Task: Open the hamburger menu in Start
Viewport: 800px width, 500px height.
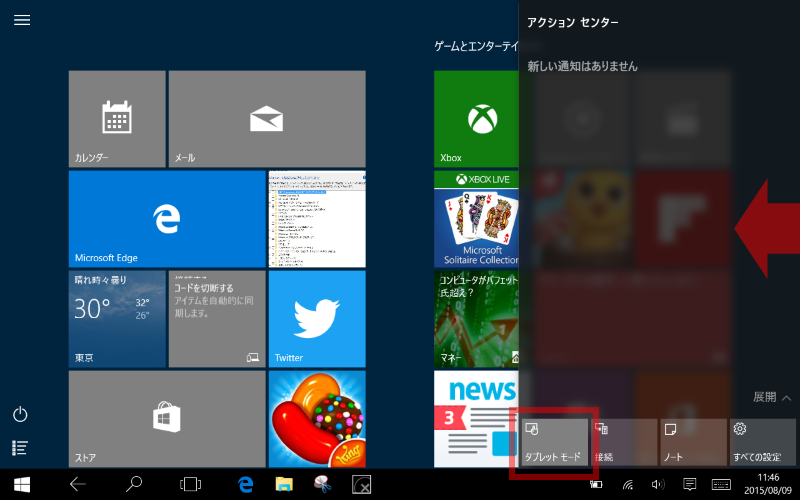Action: (x=22, y=20)
